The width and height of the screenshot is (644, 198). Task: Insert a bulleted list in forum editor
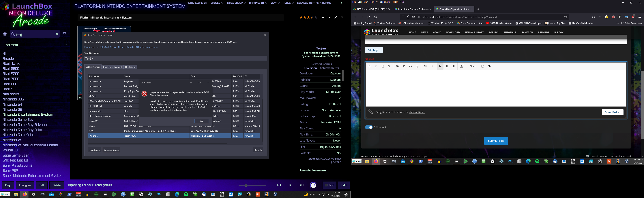[x=426, y=66]
